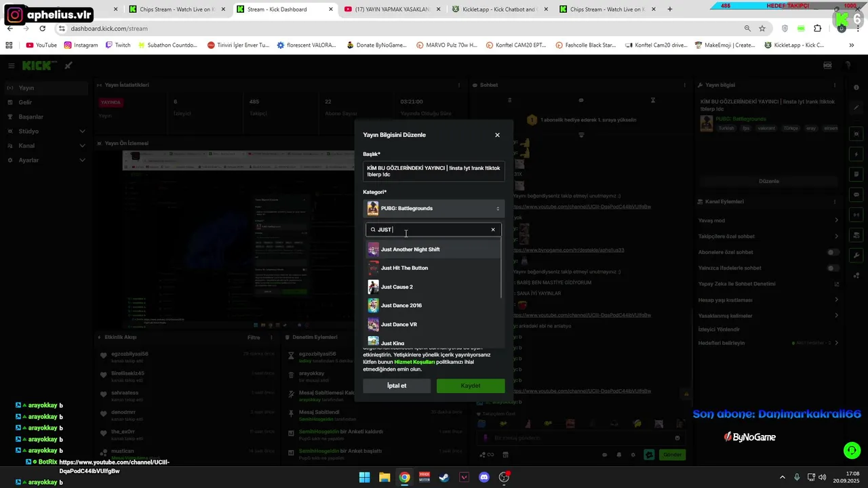Screen dimensions: 868x488
Task: Go back with browser back arrow
Action: coord(10,28)
